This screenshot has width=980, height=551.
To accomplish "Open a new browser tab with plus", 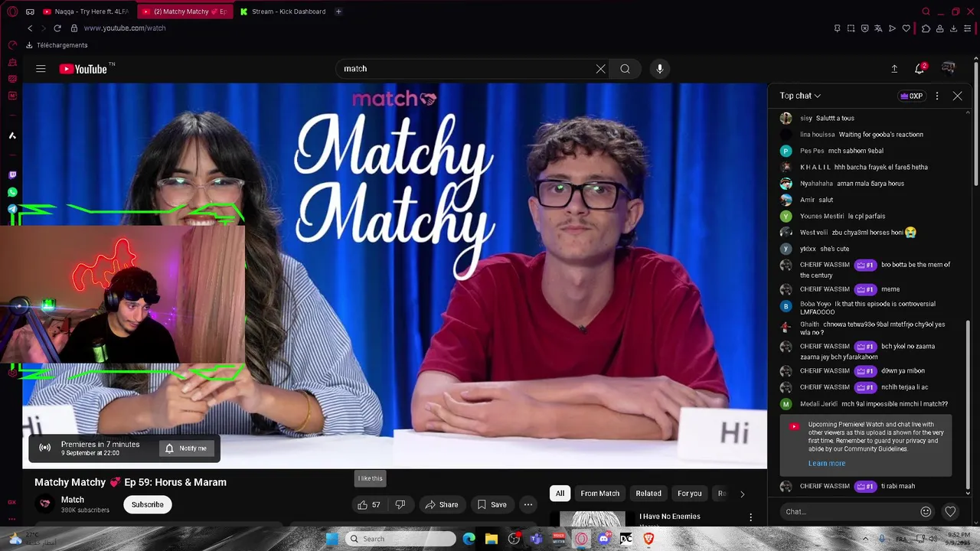I will [338, 11].
